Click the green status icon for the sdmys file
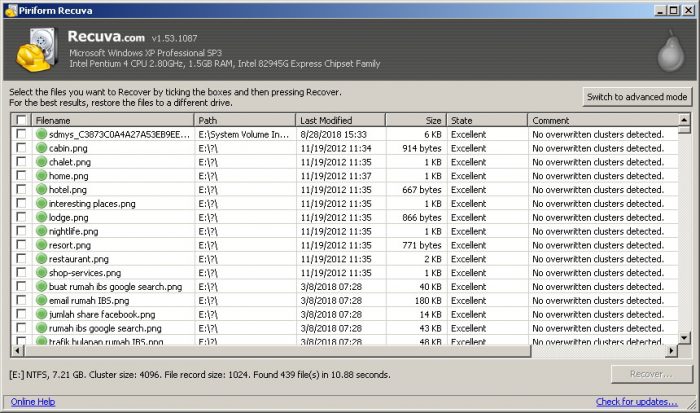700x413 pixels. pos(42,134)
